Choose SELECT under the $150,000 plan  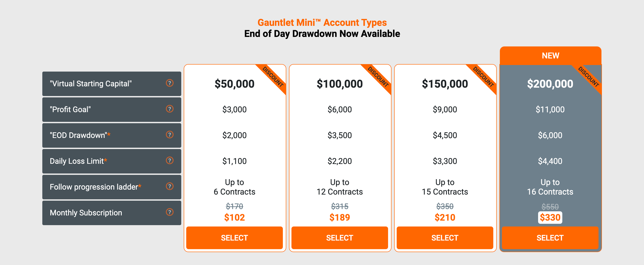click(445, 237)
